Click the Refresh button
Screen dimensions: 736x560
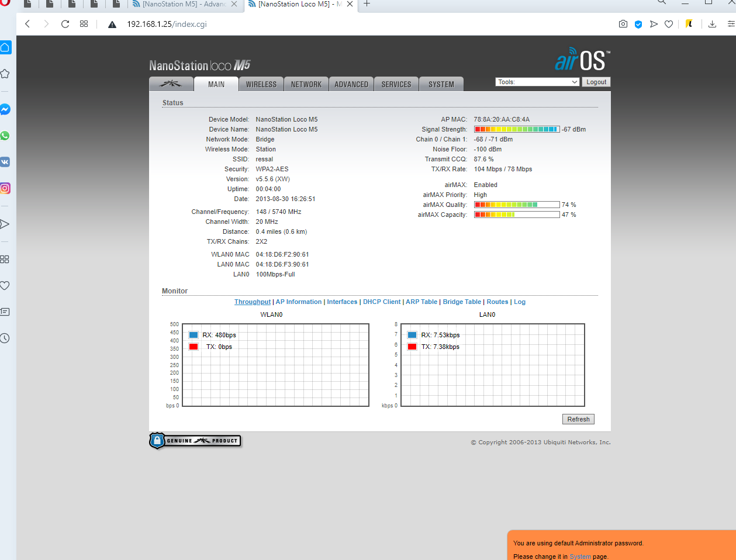[578, 419]
